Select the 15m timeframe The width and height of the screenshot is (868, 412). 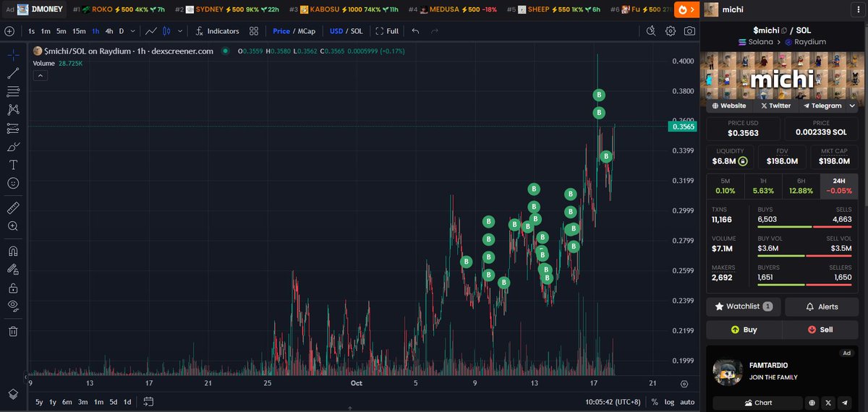coord(79,31)
